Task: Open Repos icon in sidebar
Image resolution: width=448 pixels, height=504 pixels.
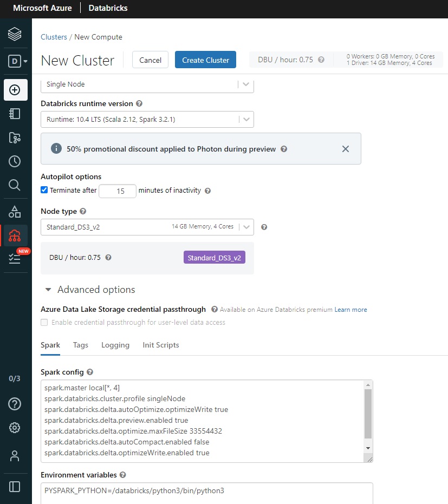Action: (15, 138)
